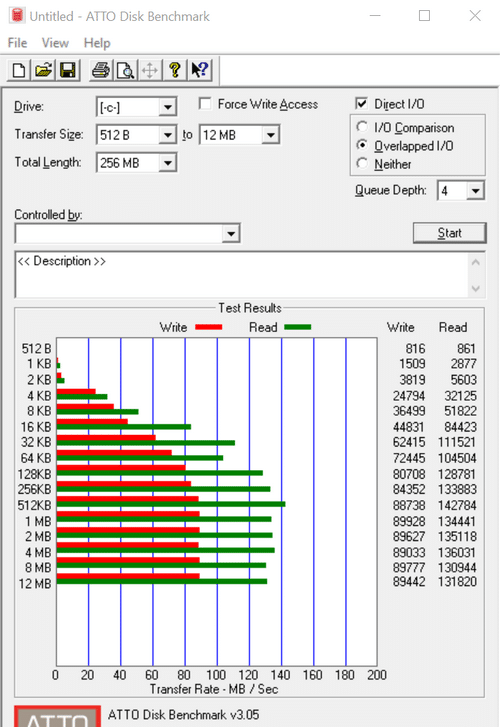500x727 pixels.
Task: Click the Save floppy disk icon
Action: 68,71
